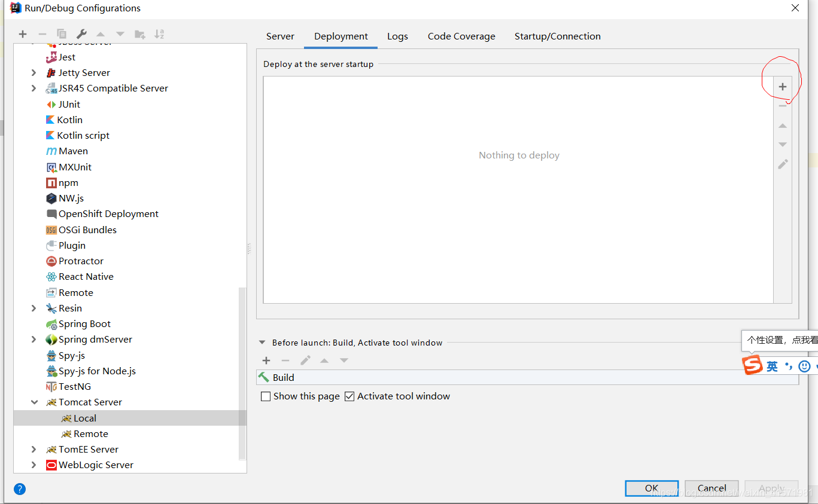Move the configuration up in the left toolbar
The image size is (818, 504).
[x=101, y=34]
